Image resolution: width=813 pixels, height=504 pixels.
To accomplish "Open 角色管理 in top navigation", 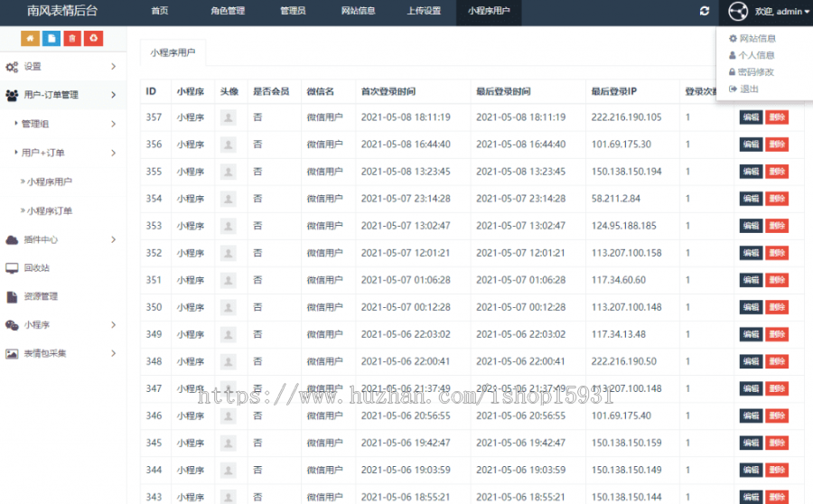I will tap(228, 11).
